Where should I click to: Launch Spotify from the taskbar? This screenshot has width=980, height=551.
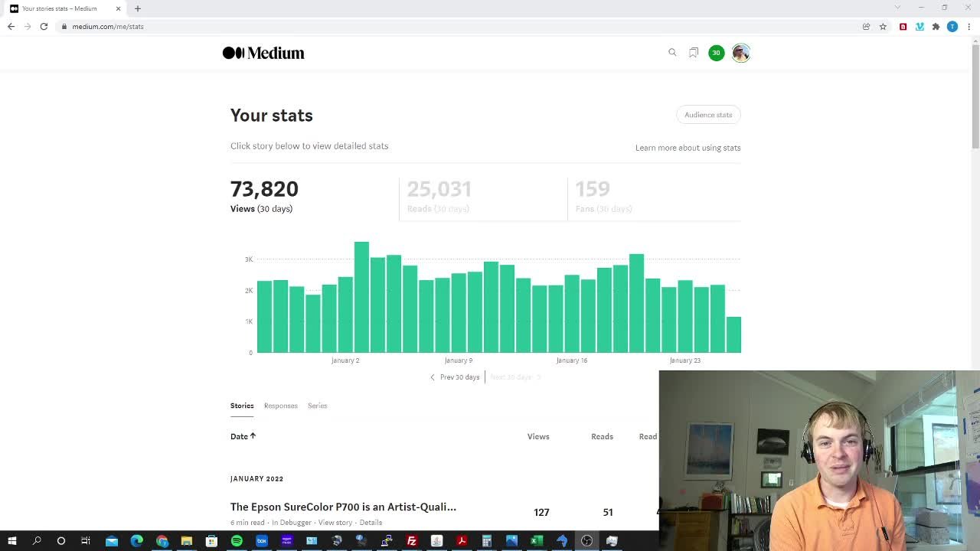click(x=237, y=541)
